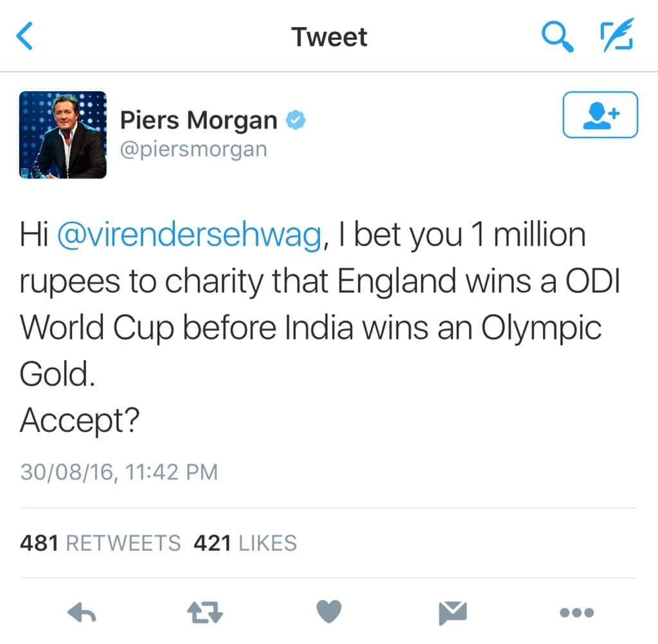
Task: Tap the 'Accept?' line in the tweet
Action: click(x=80, y=421)
